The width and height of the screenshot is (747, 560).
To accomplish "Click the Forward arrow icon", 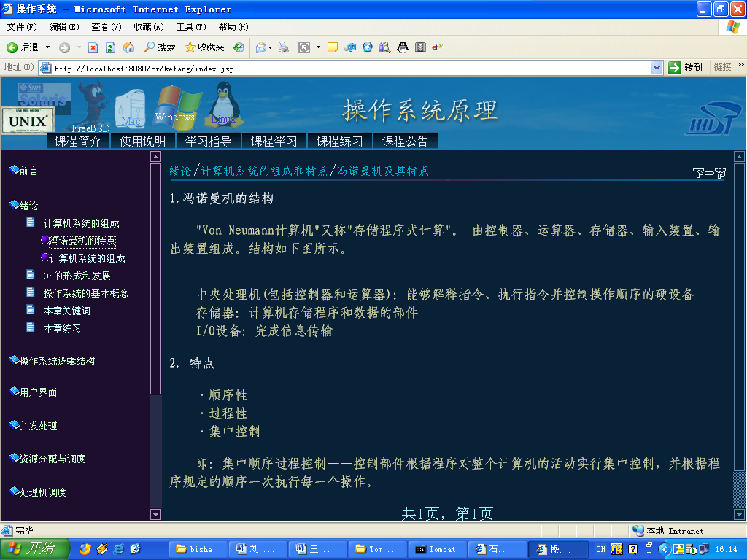I will [x=64, y=47].
